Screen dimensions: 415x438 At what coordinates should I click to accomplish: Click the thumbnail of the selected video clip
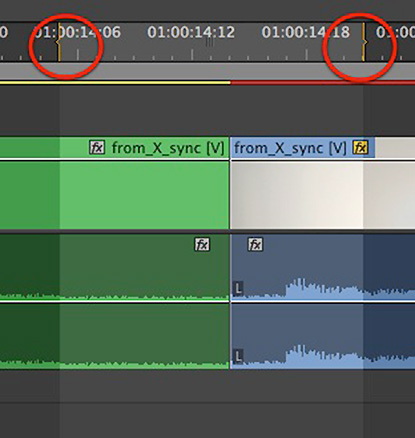(x=323, y=195)
